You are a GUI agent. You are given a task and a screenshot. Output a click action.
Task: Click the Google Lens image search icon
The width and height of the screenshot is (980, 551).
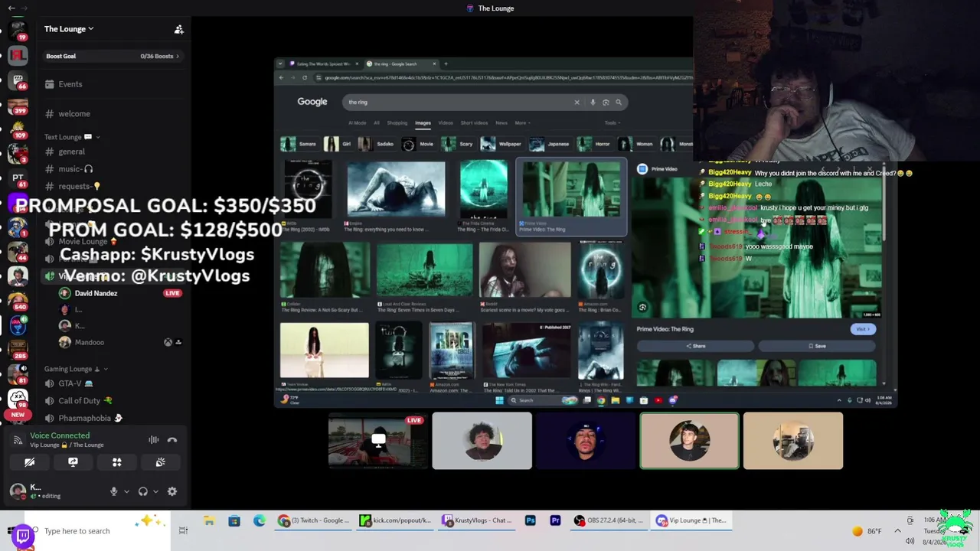(606, 103)
